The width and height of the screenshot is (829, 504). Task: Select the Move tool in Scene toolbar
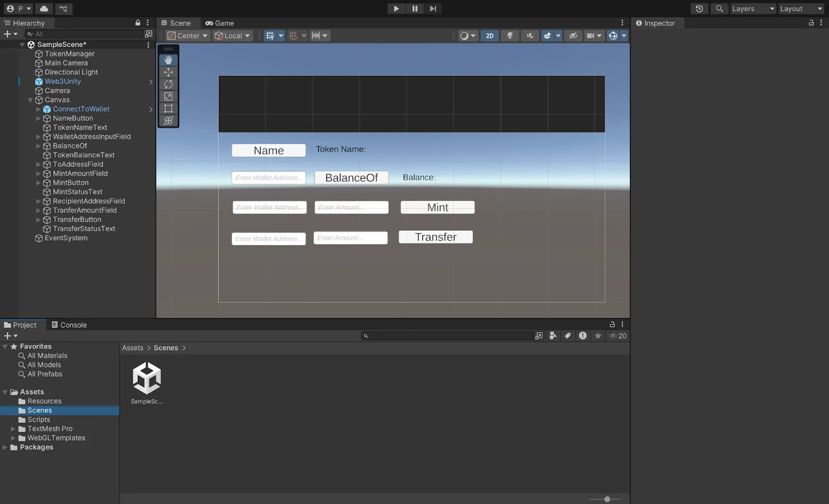coord(168,73)
